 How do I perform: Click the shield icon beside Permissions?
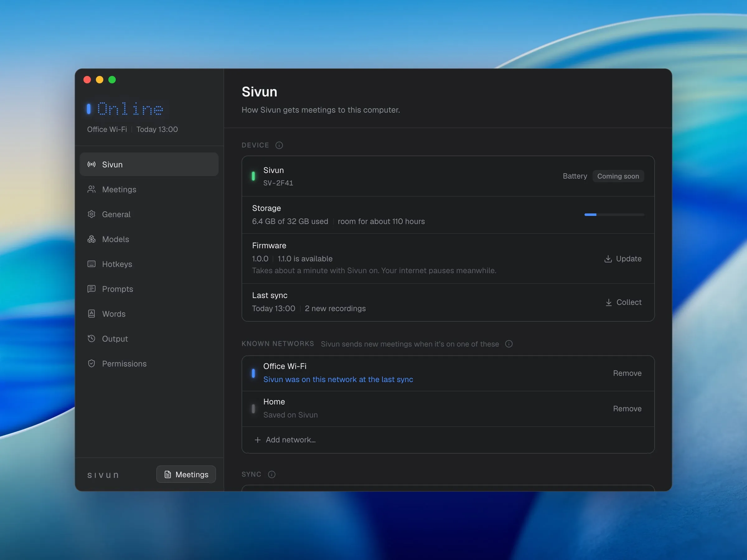pos(92,364)
